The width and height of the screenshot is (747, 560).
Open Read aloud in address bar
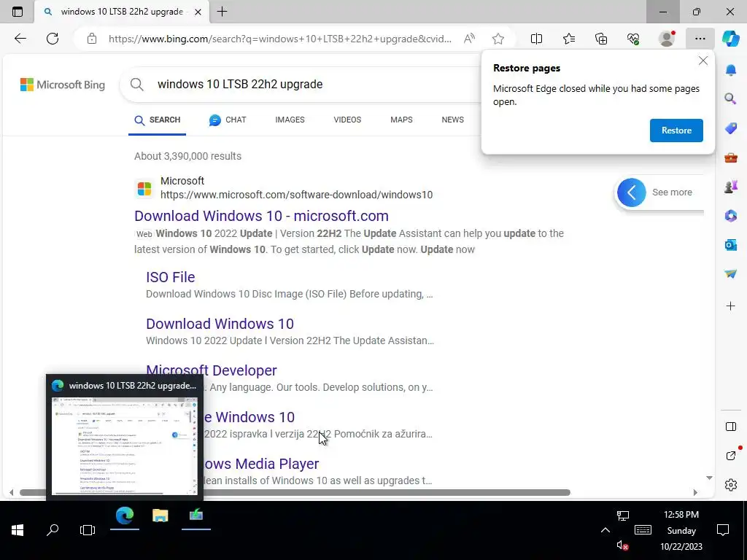tap(469, 39)
